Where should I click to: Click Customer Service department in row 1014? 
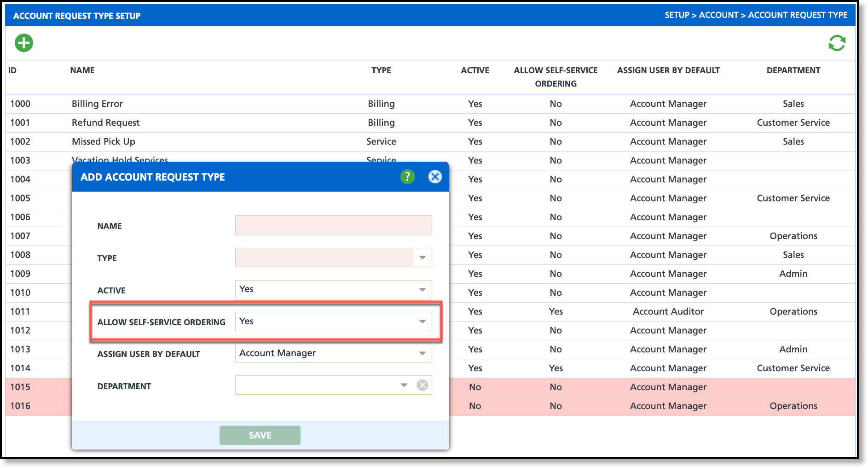click(x=793, y=368)
